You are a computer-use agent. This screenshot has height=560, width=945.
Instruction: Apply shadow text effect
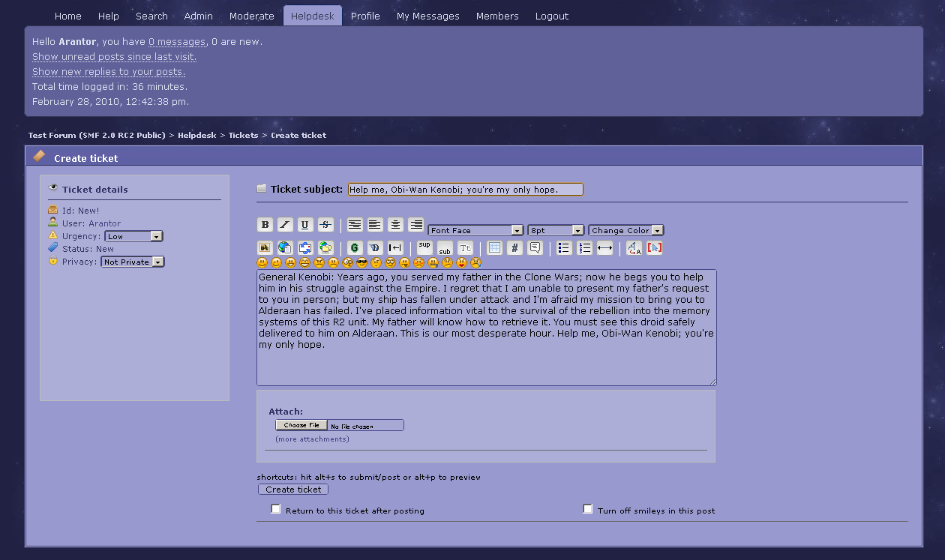click(x=375, y=247)
